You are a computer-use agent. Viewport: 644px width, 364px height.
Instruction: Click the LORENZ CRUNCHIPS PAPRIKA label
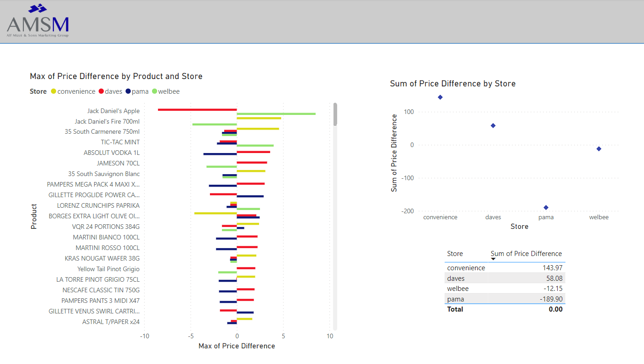(98, 205)
